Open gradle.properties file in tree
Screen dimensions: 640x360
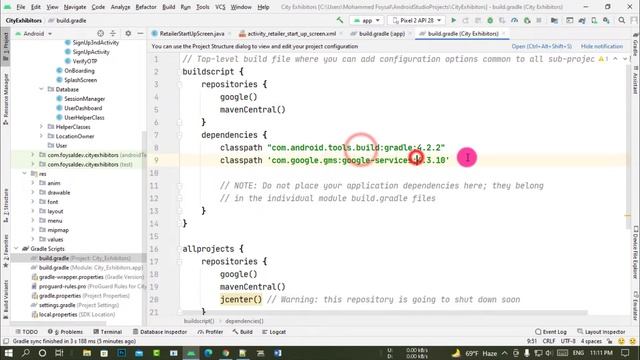[60, 296]
